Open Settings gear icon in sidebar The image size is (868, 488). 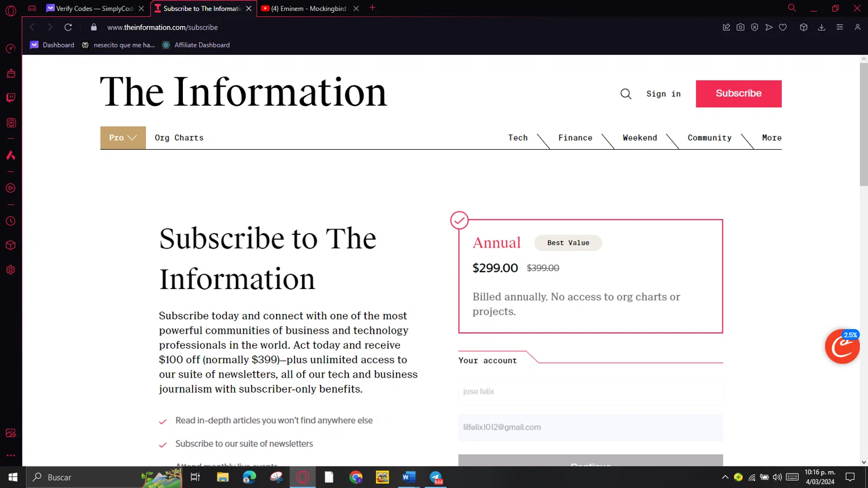point(10,270)
